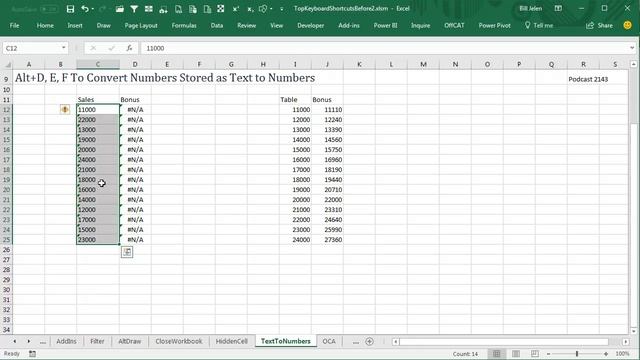Click the Open folder icon in the Quick Access Toolbar

coord(120,9)
